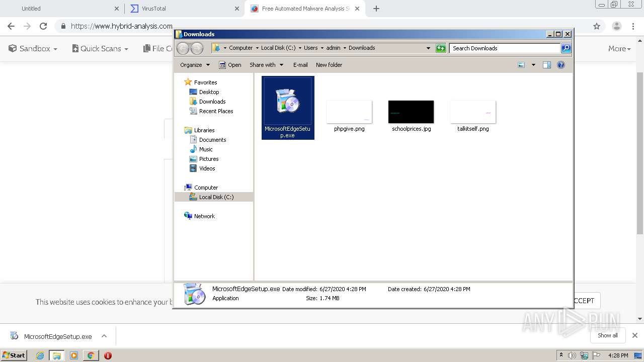The height and width of the screenshot is (362, 644).
Task: Close the Untitled browser tab
Action: point(117,9)
